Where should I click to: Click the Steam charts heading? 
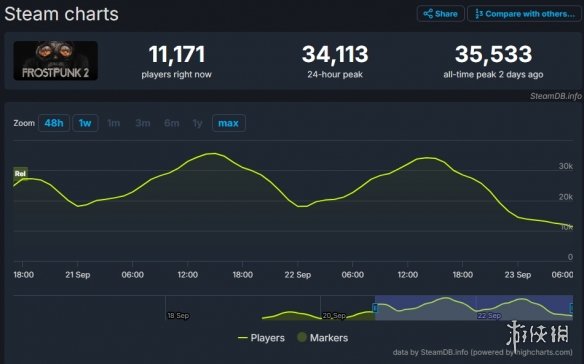[x=61, y=14]
